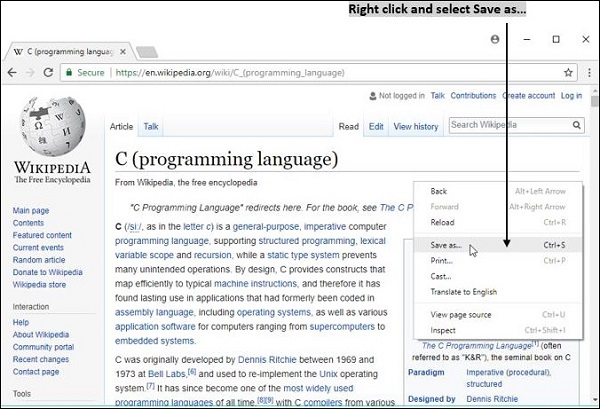Open Recent changes link
This screenshot has height=409, width=600.
[41, 359]
